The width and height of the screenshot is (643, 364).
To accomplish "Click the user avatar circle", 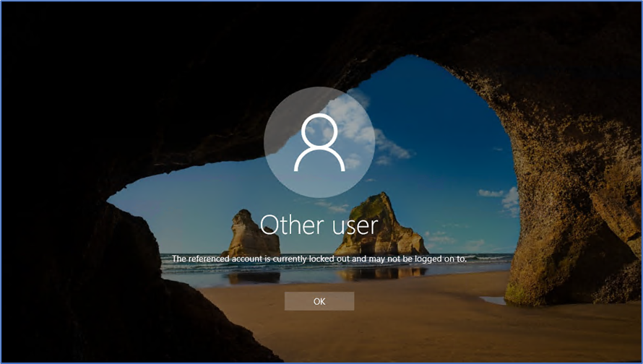I will click(x=319, y=142).
